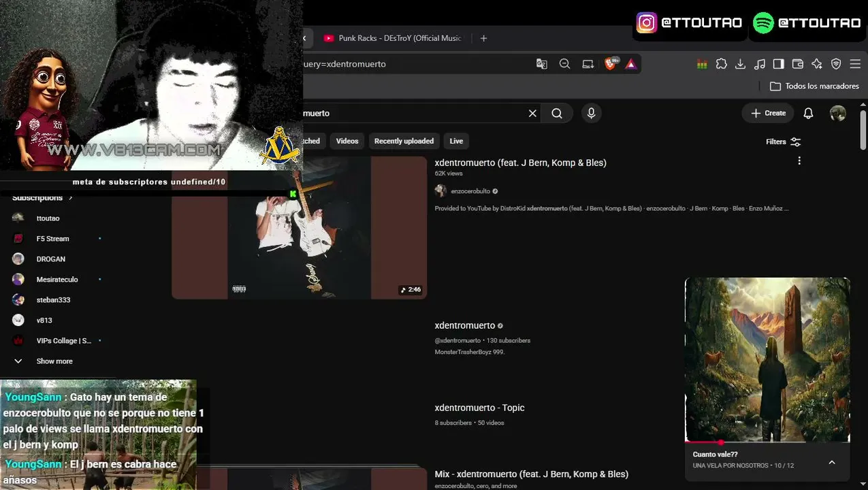Open the browser downloads icon
Image resolution: width=868 pixels, height=490 pixels.
coord(741,64)
